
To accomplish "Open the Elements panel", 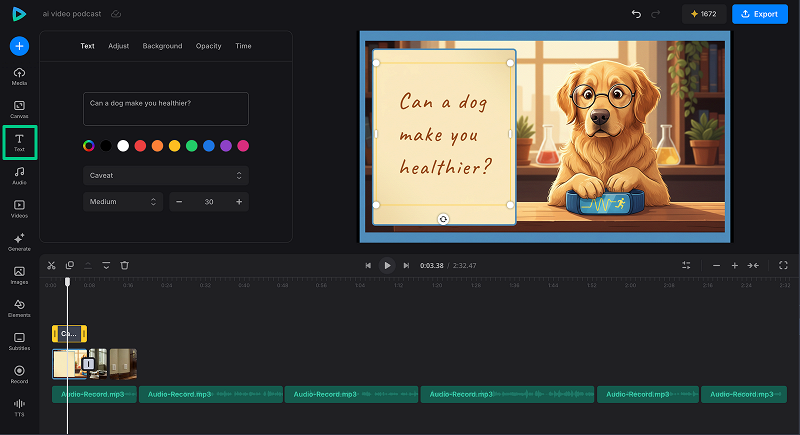I will pyautogui.click(x=19, y=308).
